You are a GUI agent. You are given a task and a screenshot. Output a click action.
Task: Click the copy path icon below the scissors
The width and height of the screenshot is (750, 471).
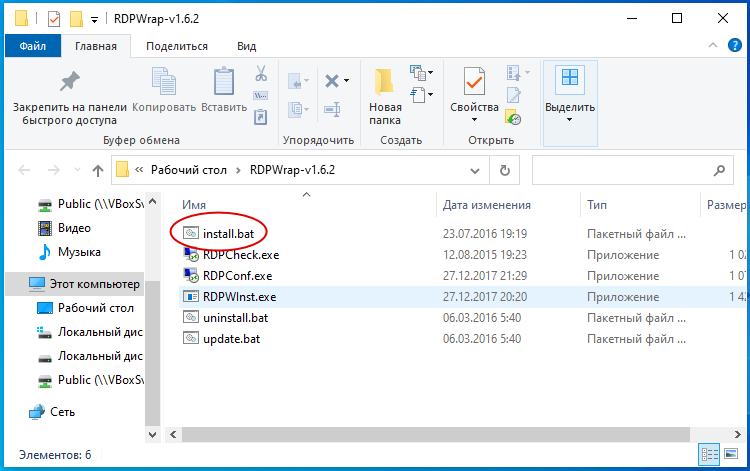(x=261, y=95)
